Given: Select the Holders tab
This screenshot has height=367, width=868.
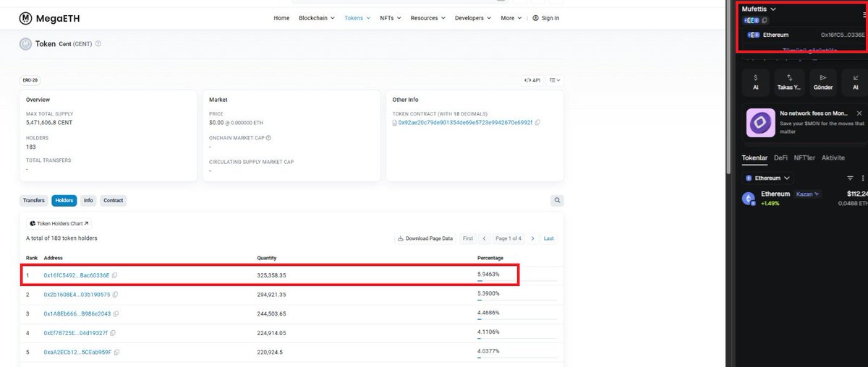Looking at the screenshot, I should 64,201.
